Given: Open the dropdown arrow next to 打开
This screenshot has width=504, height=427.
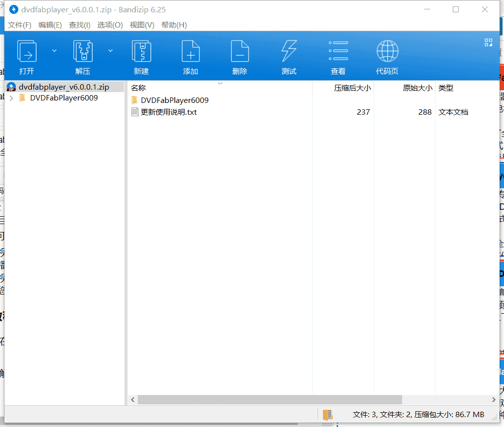Looking at the screenshot, I should pyautogui.click(x=54, y=50).
